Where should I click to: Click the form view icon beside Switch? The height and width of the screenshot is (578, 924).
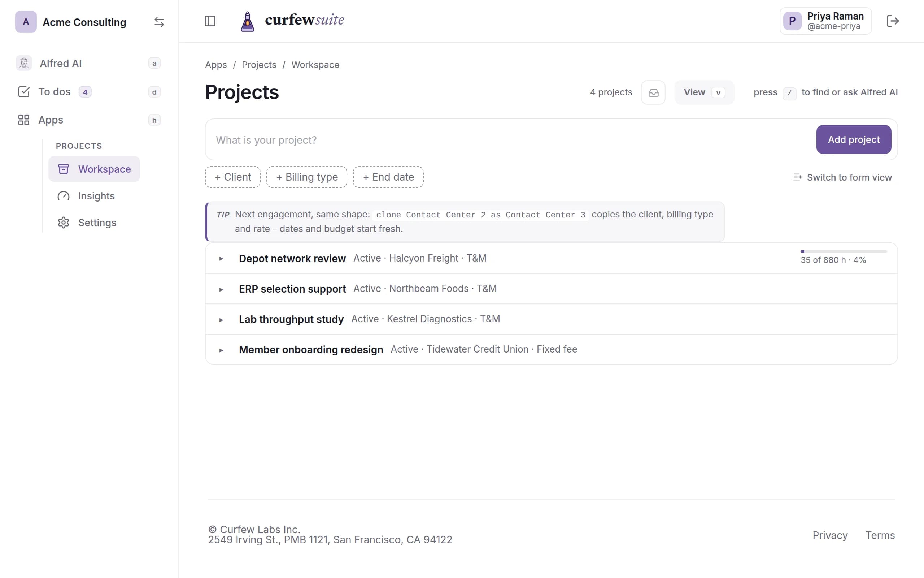[x=797, y=177]
